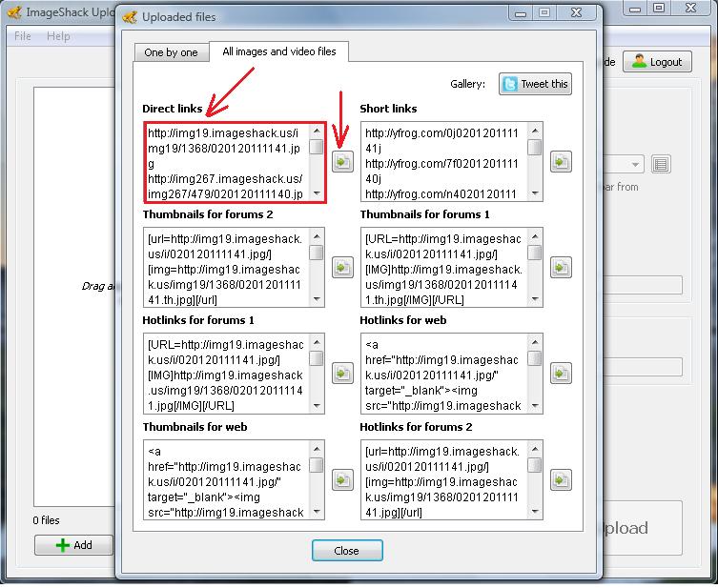This screenshot has width=718, height=588.
Task: Click the Hotlinks for web scrollbar thumb
Action: point(534,358)
